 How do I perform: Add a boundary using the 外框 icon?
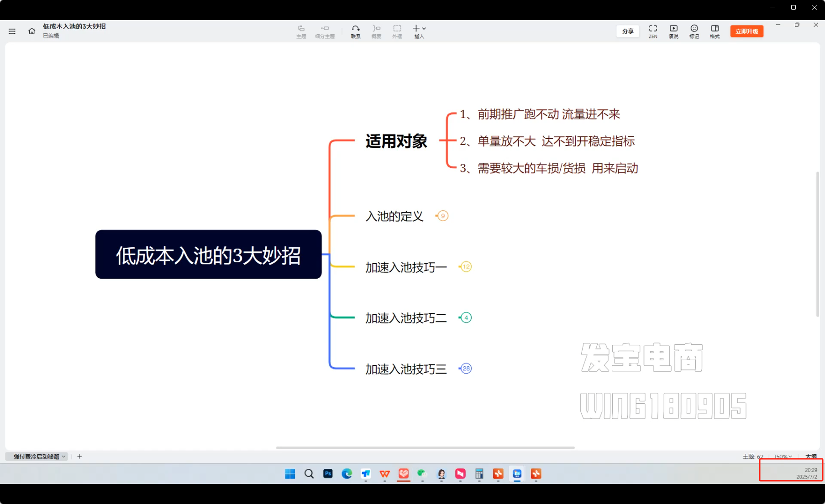click(x=397, y=31)
